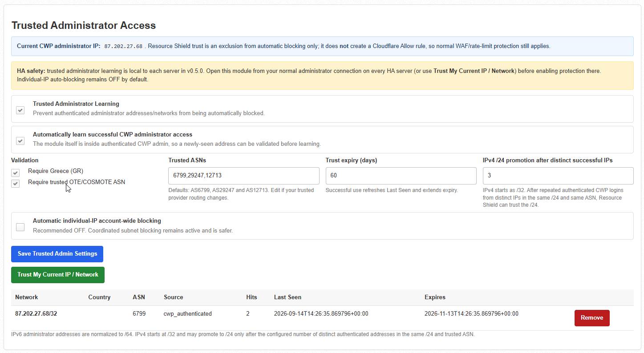This screenshot has width=644, height=353.
Task: Select the cwp_authenticated source cell
Action: click(x=188, y=313)
